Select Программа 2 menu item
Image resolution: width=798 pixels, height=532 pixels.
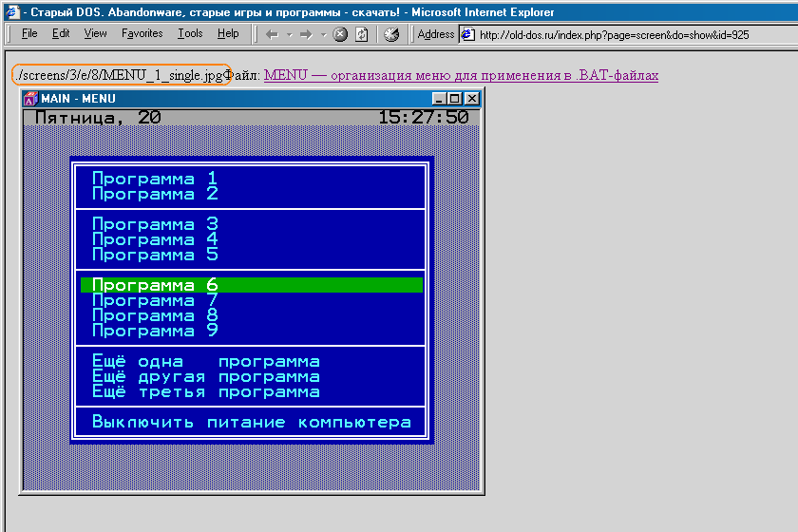(x=155, y=194)
